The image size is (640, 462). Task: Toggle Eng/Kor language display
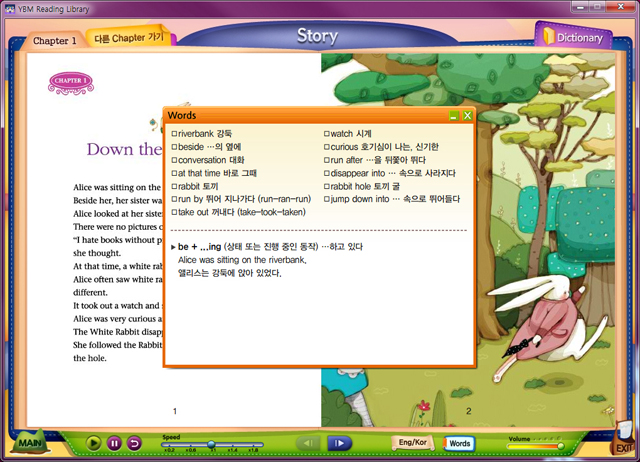(x=413, y=442)
